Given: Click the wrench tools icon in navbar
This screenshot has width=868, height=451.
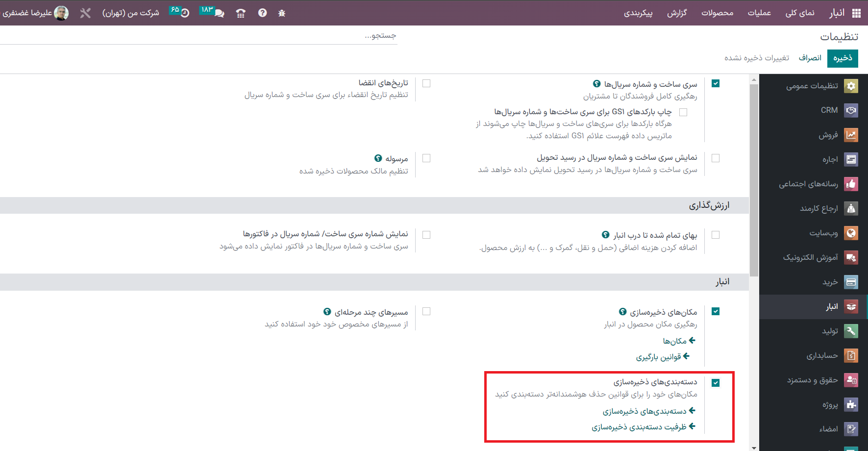Looking at the screenshot, I should click(86, 13).
